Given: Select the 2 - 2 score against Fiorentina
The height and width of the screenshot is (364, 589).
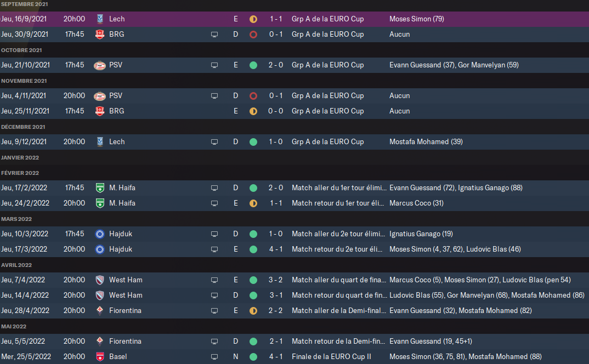Looking at the screenshot, I should 276,310.
